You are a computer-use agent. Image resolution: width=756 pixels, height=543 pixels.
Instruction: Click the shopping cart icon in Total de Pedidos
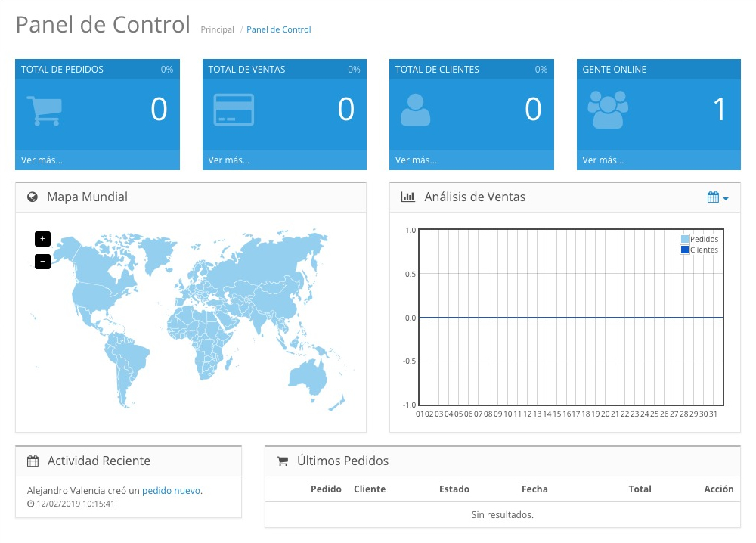(x=44, y=110)
